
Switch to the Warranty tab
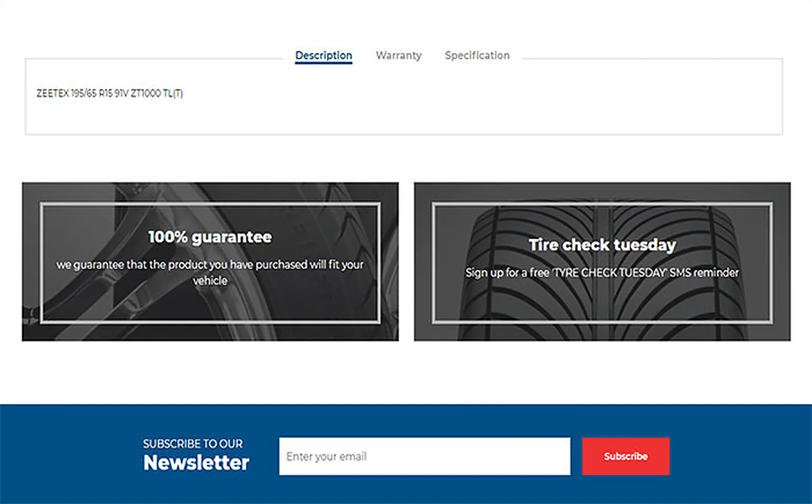tap(398, 55)
